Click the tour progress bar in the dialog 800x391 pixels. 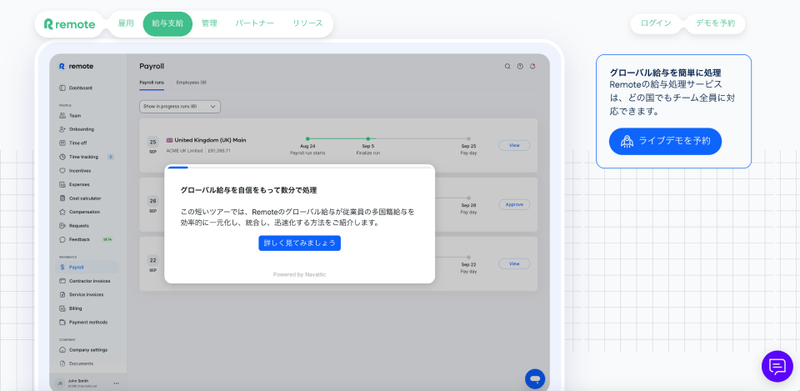(299, 167)
